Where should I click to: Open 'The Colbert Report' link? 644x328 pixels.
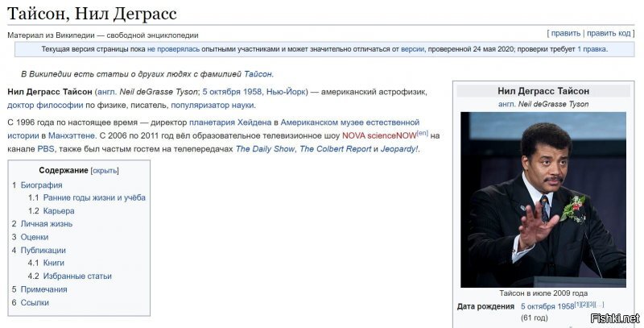coord(335,149)
